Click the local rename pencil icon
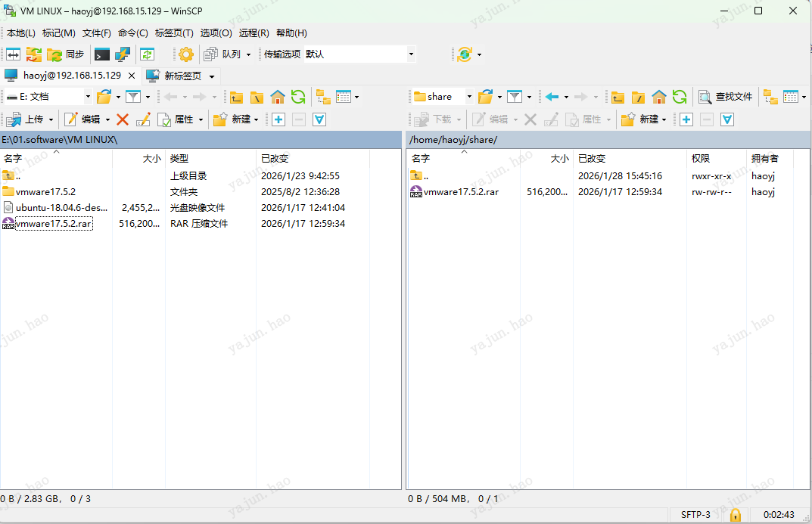 point(144,119)
